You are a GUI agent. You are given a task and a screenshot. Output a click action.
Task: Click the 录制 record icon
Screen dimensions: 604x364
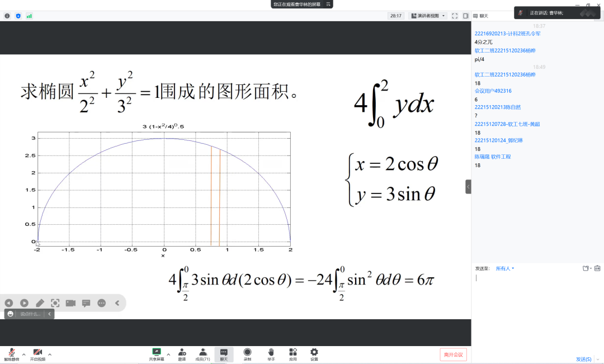click(x=247, y=353)
